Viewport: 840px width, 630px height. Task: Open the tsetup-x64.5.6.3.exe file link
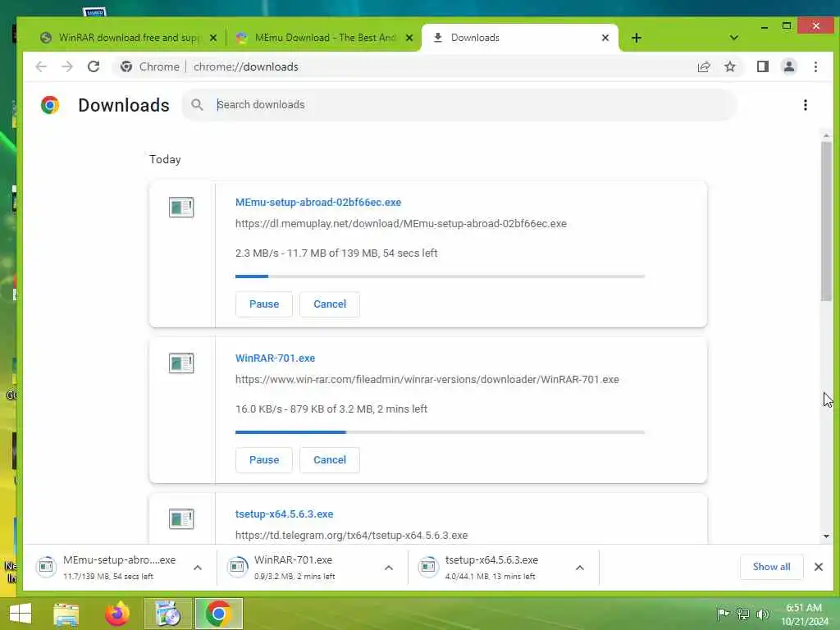click(285, 514)
